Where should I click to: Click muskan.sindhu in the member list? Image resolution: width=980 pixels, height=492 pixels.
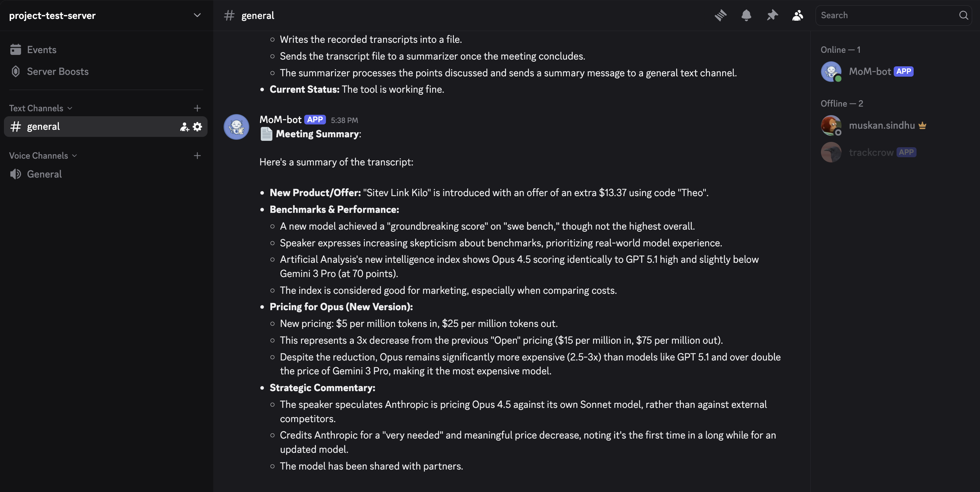[882, 125]
